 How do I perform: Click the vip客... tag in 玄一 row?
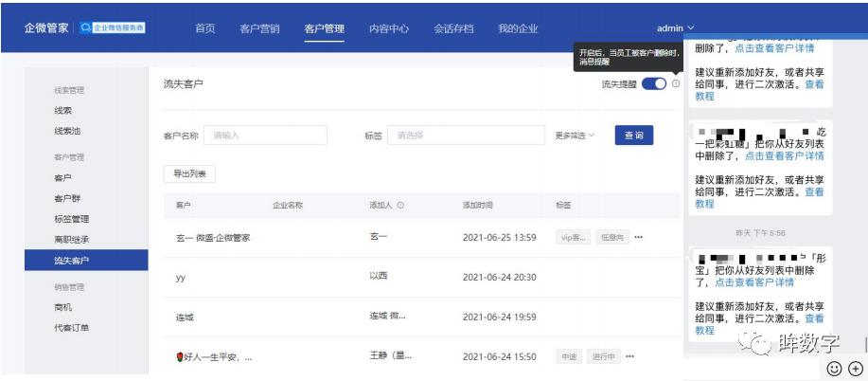[574, 237]
